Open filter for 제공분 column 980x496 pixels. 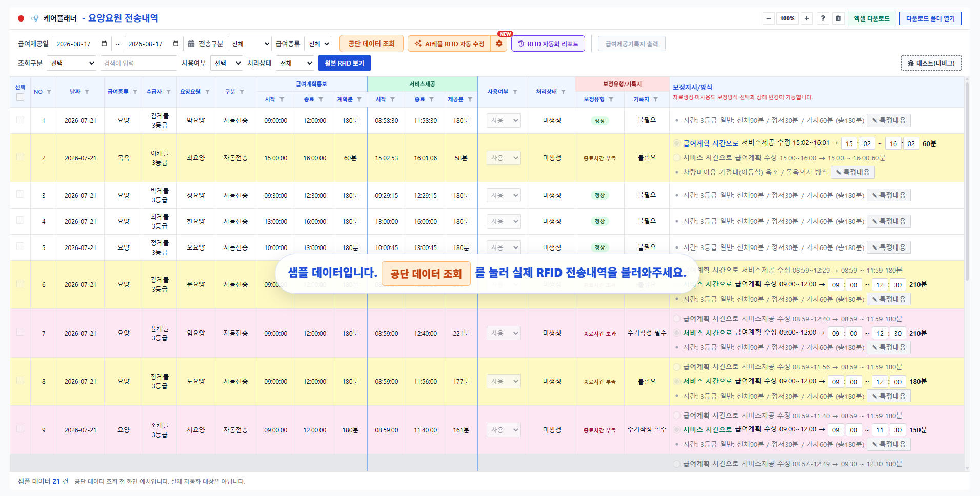pos(470,99)
